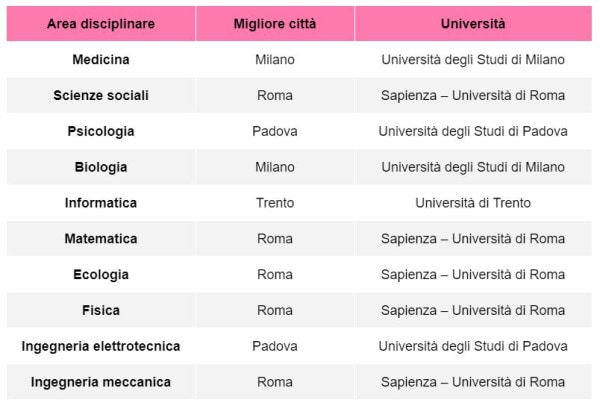600x400 pixels.
Task: Select the "Ingegneria elettrotecnica" cell
Action: pos(101,346)
